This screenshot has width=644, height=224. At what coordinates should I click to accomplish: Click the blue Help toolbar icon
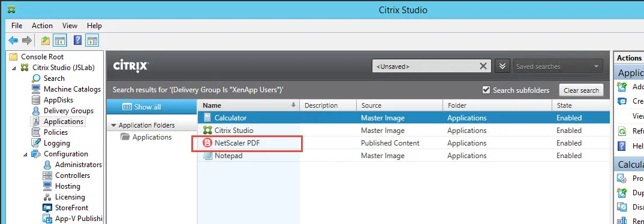coord(77,40)
